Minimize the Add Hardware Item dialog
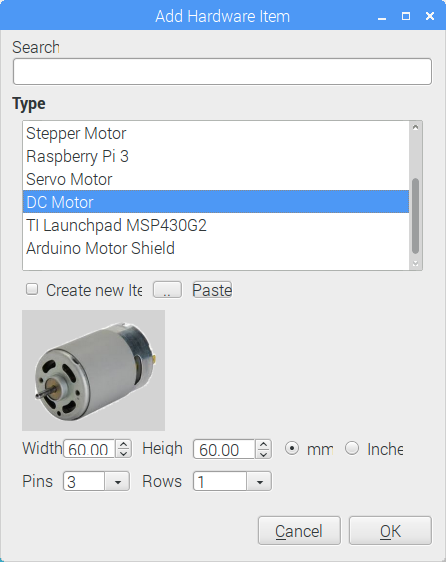The image size is (446, 562). point(382,17)
